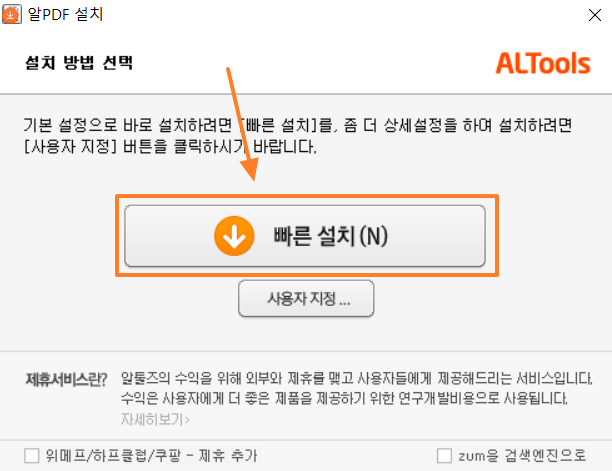Click the 알툴즈의 수익을 위해 description paragraph

click(357, 388)
